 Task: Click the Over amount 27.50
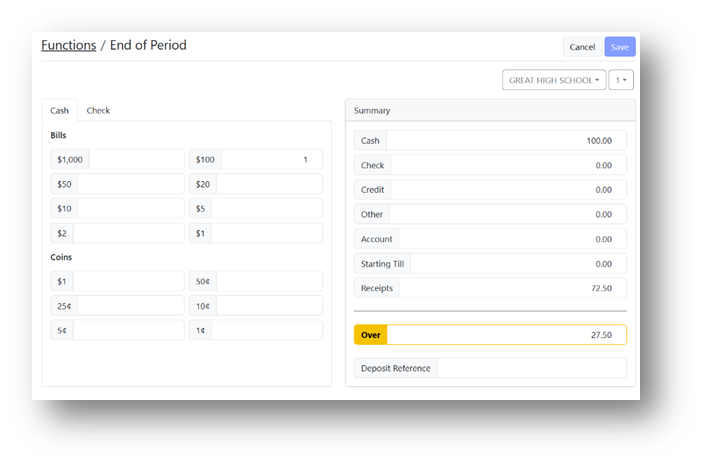[x=602, y=335]
